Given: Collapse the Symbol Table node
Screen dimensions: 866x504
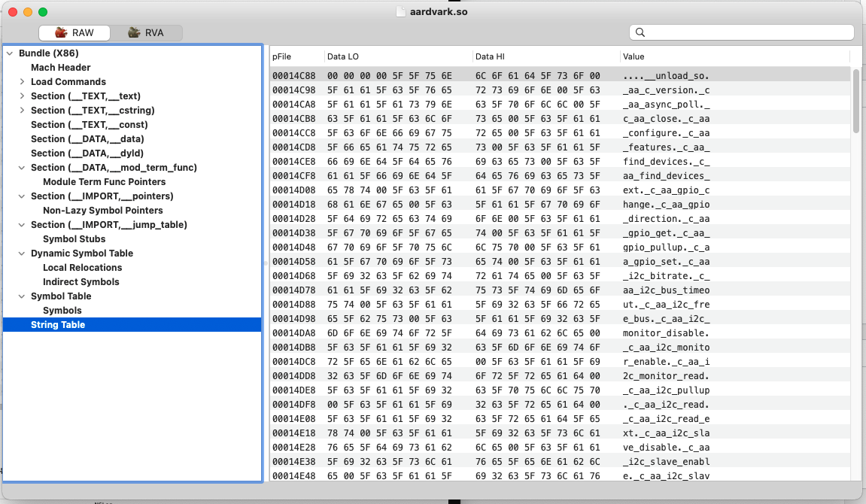Looking at the screenshot, I should pyautogui.click(x=22, y=296).
